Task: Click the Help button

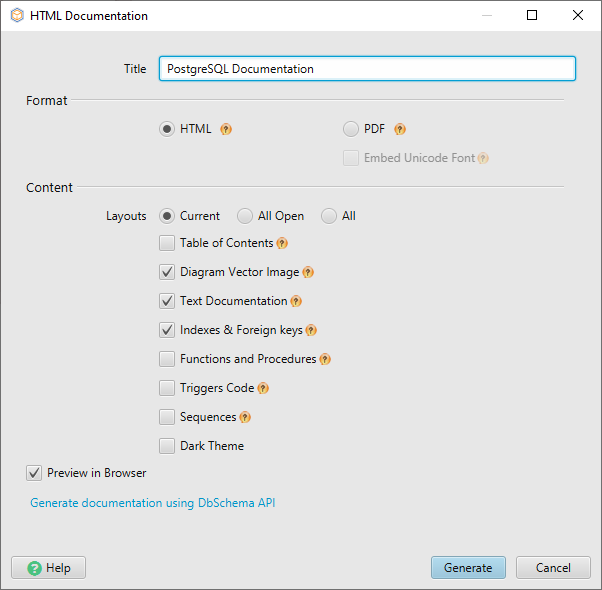Action: [x=48, y=568]
